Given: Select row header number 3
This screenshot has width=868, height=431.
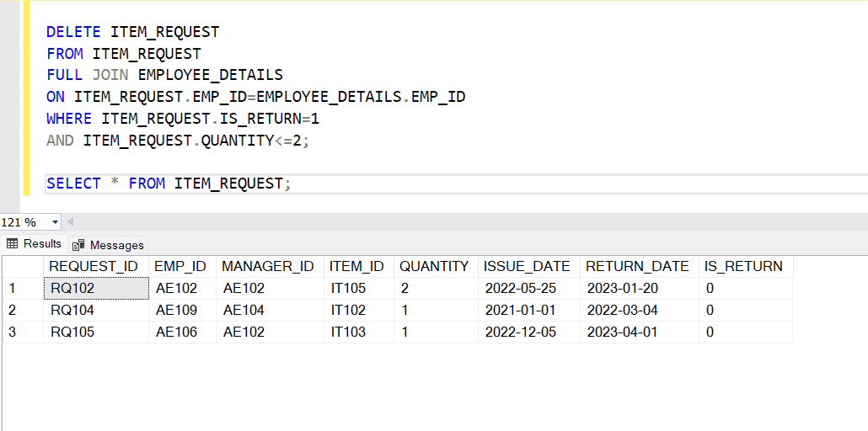Looking at the screenshot, I should 23,332.
